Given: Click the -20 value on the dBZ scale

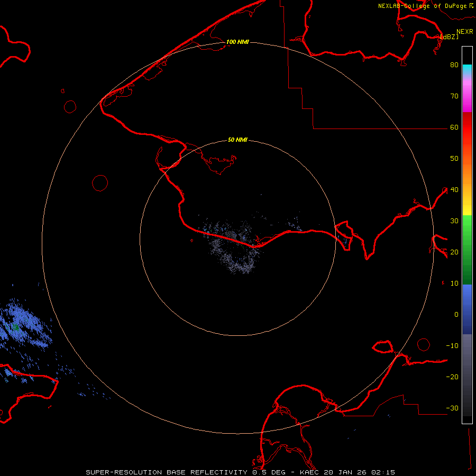Looking at the screenshot, I should [x=452, y=377].
